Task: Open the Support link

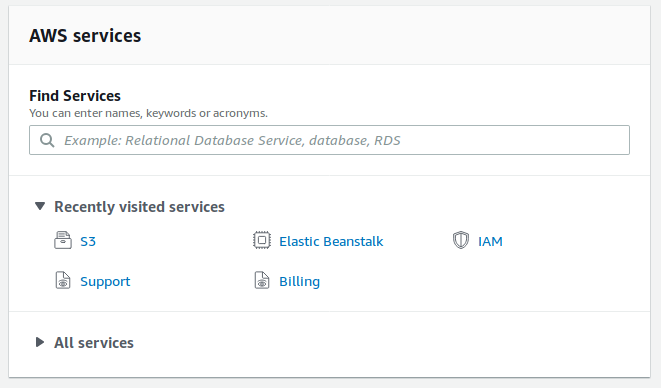Action: (x=105, y=281)
